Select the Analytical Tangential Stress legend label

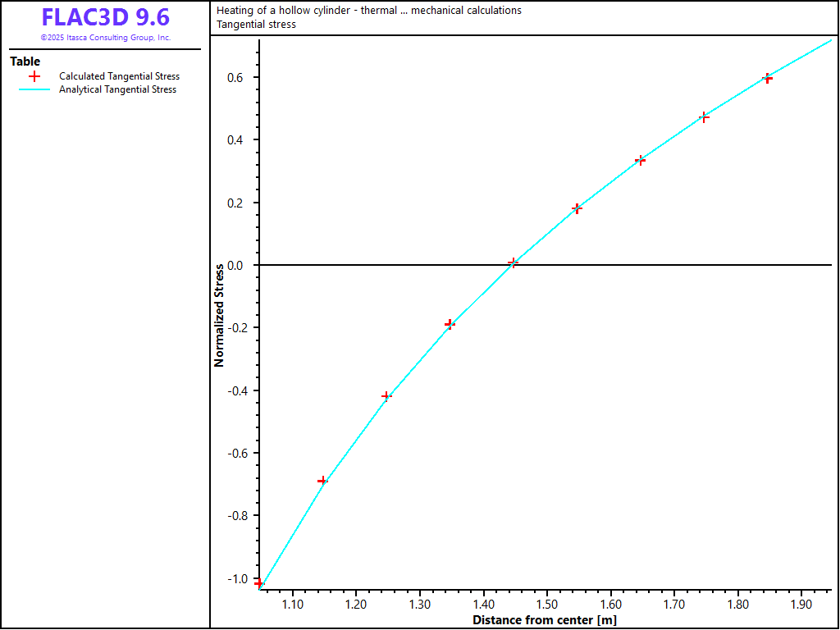117,89
